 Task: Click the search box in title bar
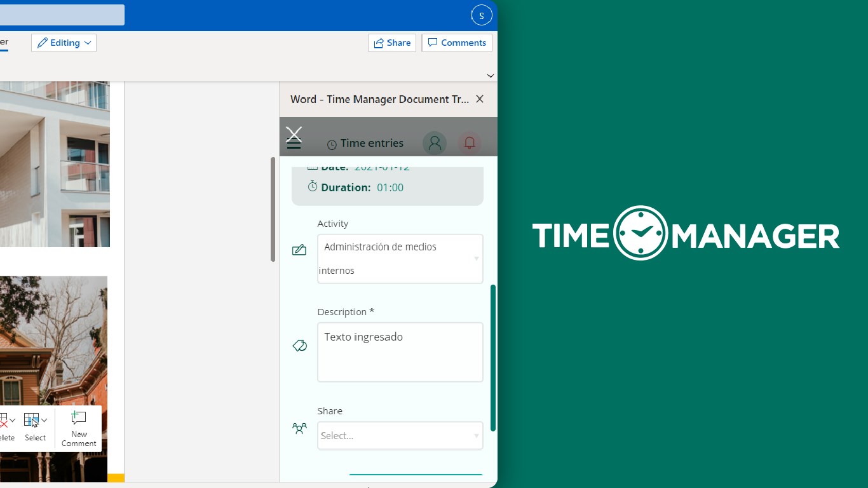pyautogui.click(x=62, y=15)
